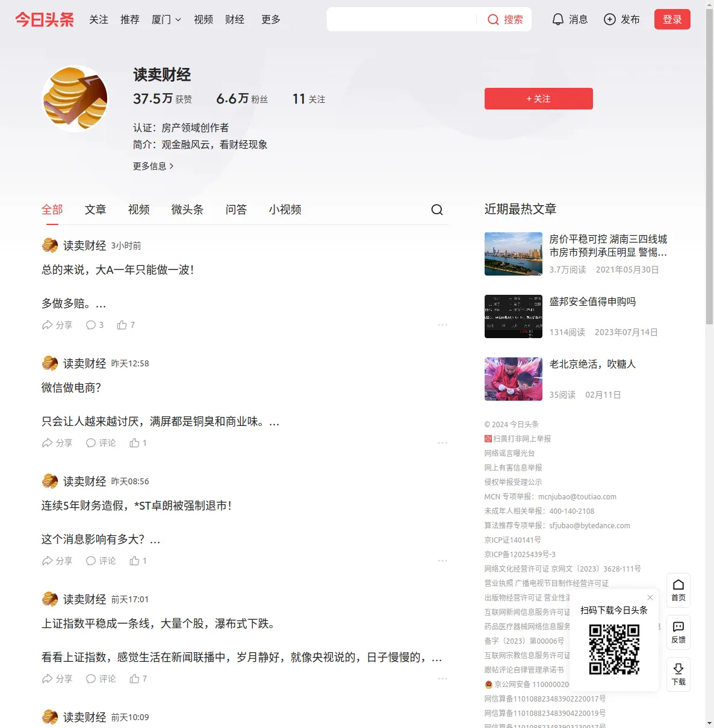The image size is (714, 728).
Task: Open the 反馈 feedback floating button
Action: point(678,632)
